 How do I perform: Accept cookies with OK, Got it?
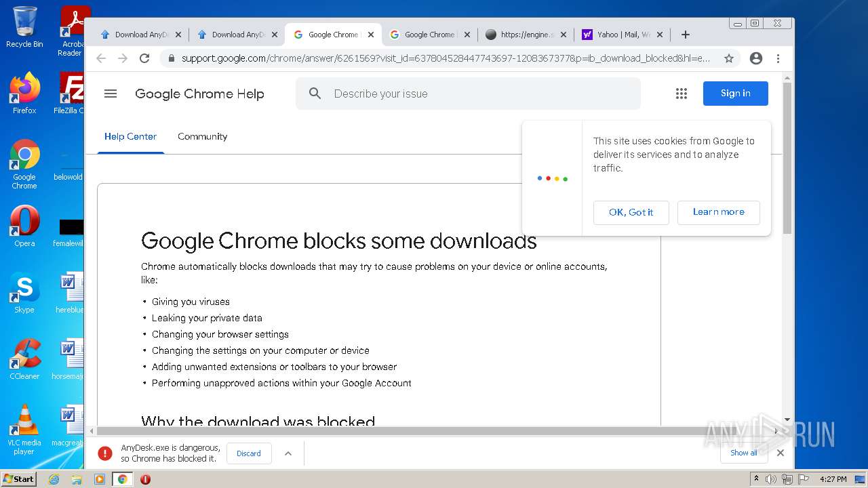[x=631, y=212]
